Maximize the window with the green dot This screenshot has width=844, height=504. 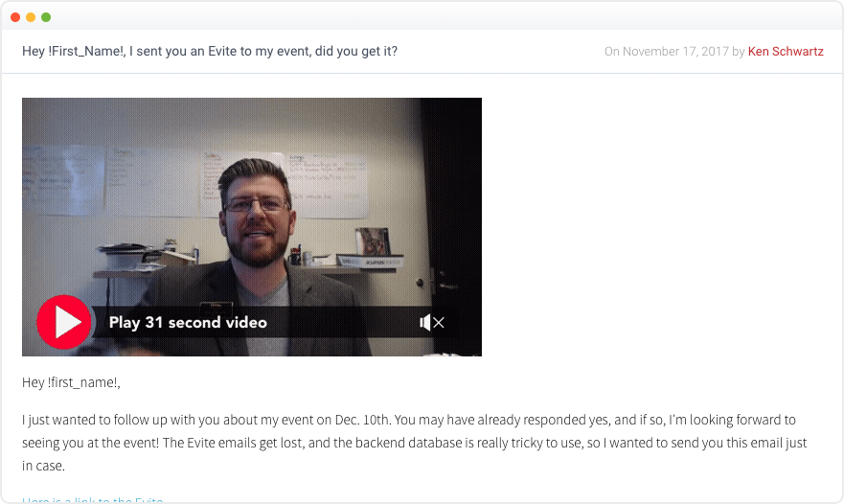pyautogui.click(x=46, y=17)
